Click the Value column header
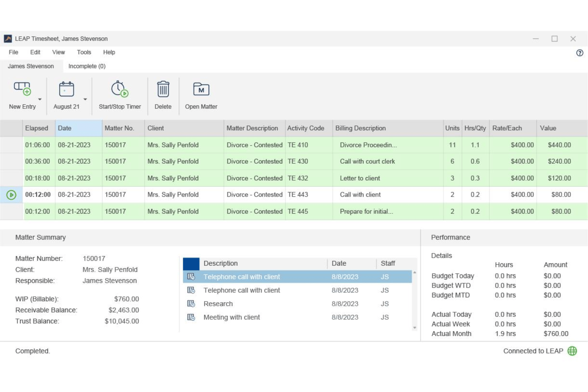This screenshot has height=392, width=588. coord(562,128)
